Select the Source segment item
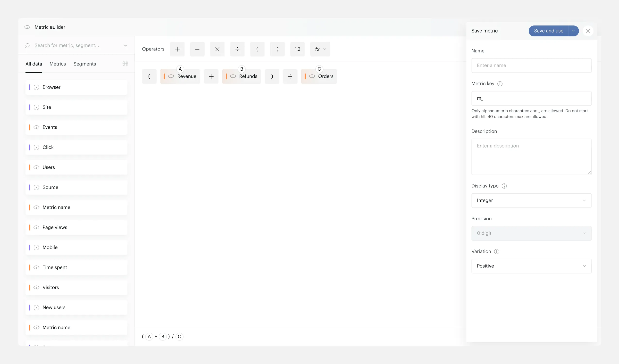 click(76, 187)
